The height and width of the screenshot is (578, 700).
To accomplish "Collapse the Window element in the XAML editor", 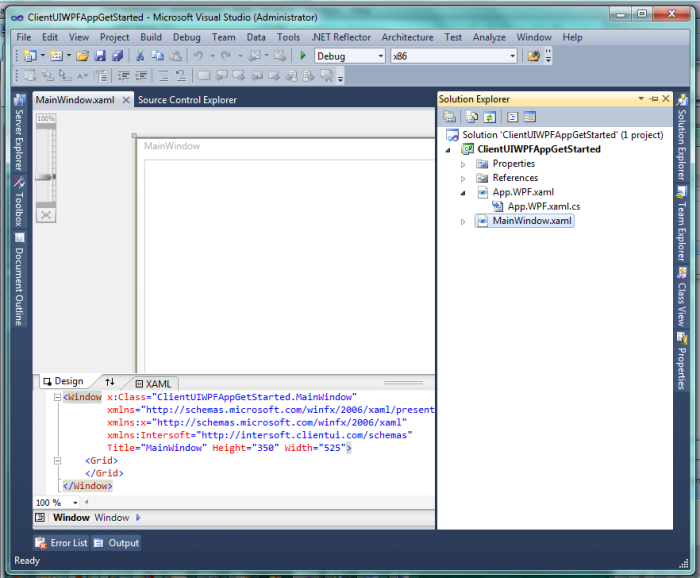I will [x=57, y=397].
